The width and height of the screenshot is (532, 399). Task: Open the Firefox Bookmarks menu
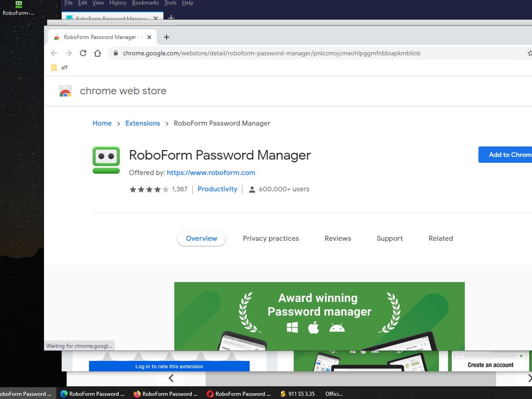[x=145, y=3]
